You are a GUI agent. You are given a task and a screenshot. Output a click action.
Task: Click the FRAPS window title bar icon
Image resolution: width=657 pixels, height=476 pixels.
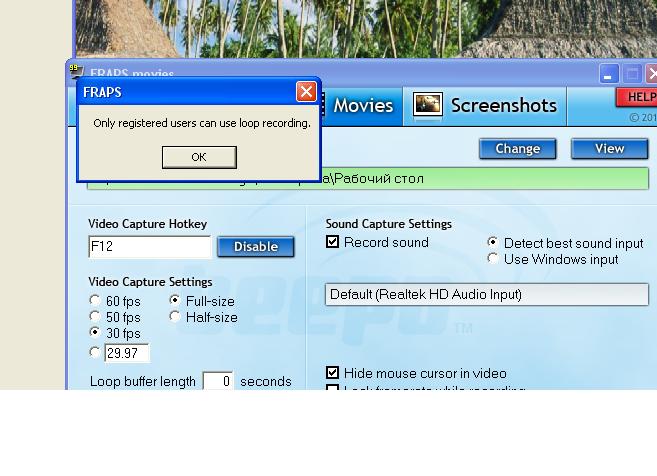(76, 71)
